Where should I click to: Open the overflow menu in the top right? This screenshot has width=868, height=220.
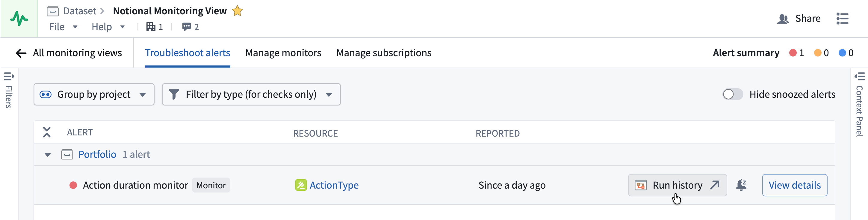pos(842,19)
